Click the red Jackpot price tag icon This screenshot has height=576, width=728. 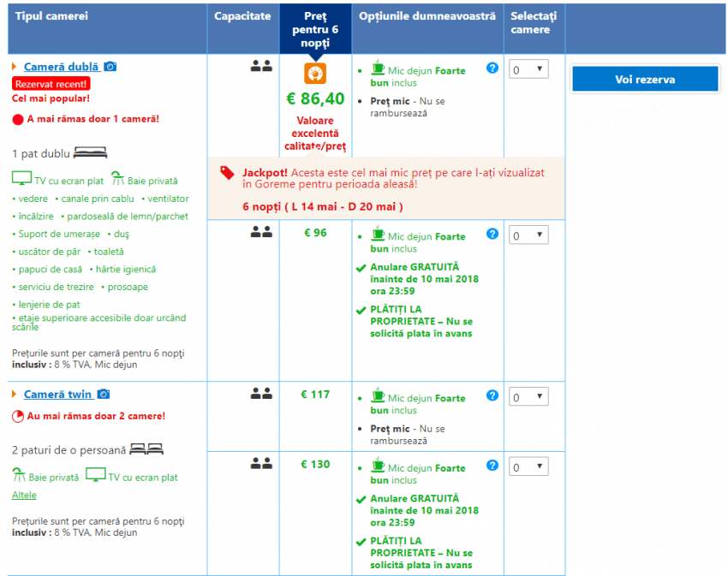[x=227, y=173]
